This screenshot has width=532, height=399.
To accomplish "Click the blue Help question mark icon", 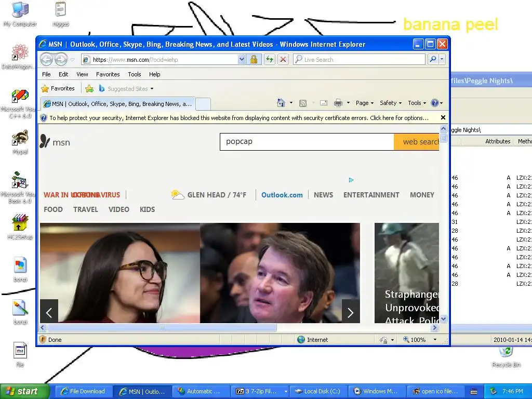I will pyautogui.click(x=435, y=103).
